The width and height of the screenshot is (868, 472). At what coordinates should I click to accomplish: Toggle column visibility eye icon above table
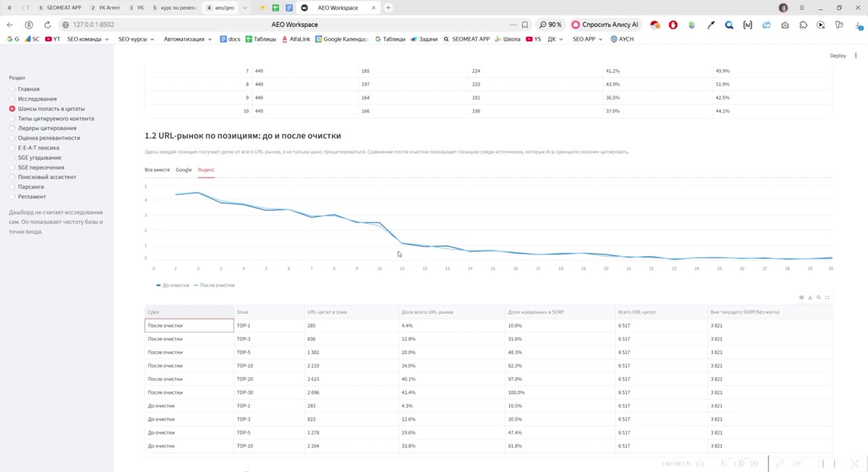coord(801,298)
